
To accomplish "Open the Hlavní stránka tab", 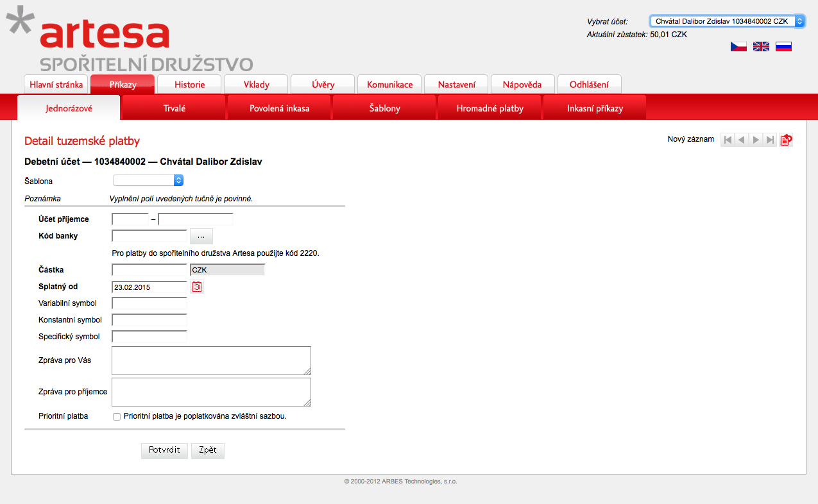I will (x=56, y=85).
